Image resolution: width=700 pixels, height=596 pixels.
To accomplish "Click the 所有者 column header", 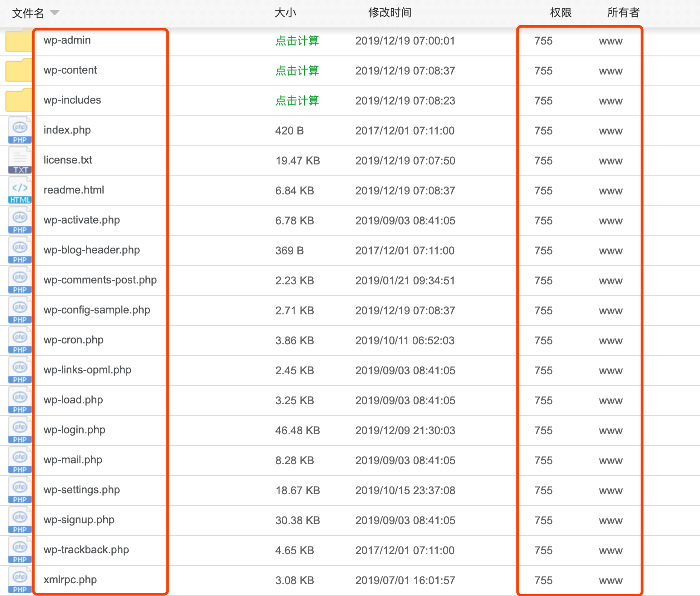I will 623,13.
